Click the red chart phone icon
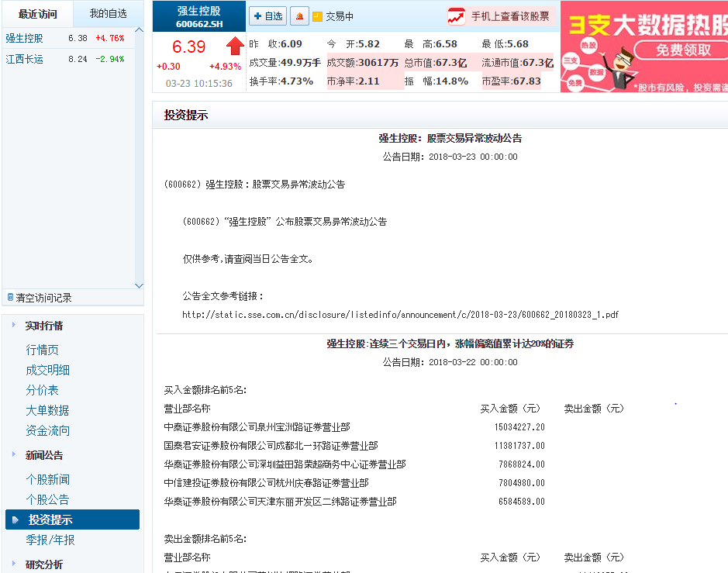Viewport: 728px width, 573px height. [x=456, y=17]
